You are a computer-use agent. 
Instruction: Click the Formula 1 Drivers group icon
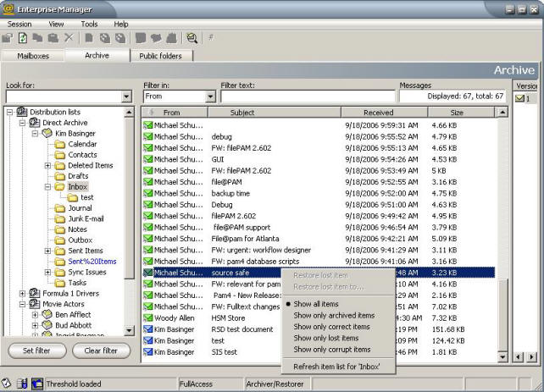pos(35,293)
